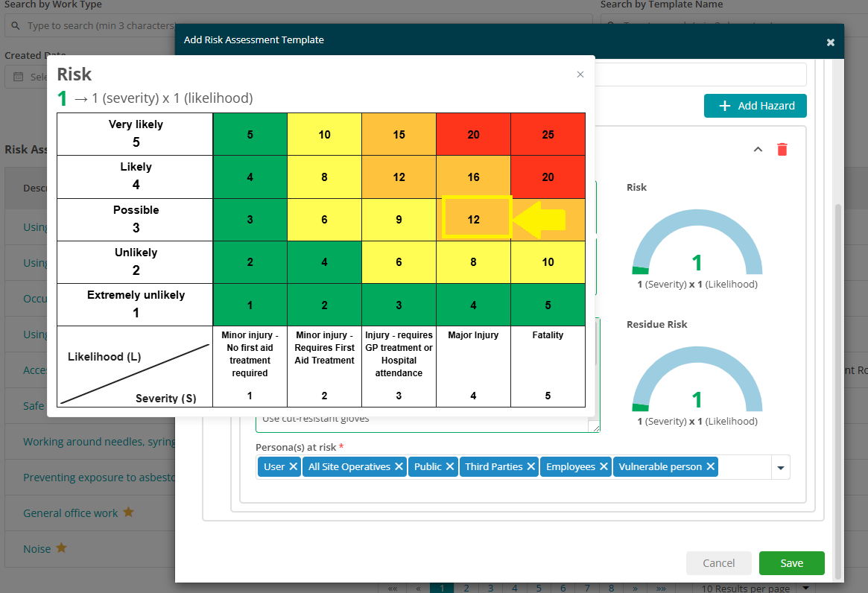The height and width of the screenshot is (593, 868).
Task: Select cell 3 in the Extremely unlikely row
Action: 399,305
